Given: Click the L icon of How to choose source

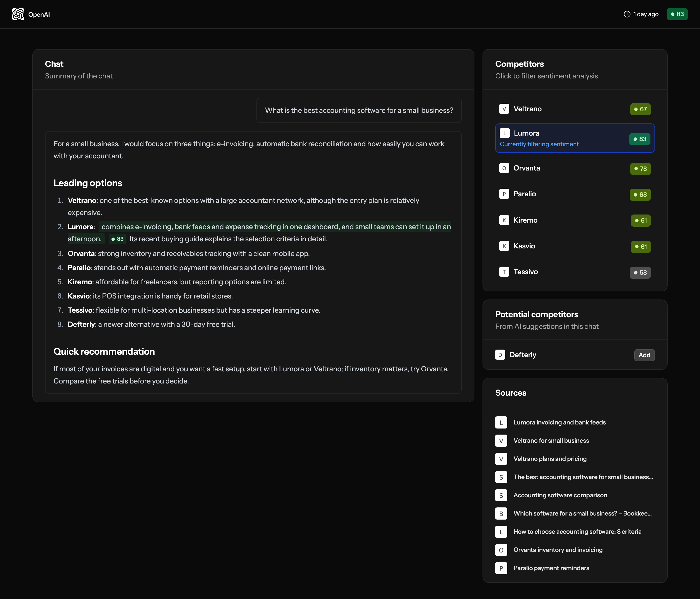Looking at the screenshot, I should pos(501,532).
